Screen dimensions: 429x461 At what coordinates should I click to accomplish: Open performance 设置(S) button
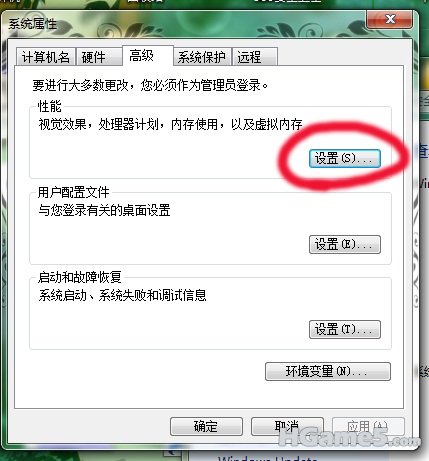click(345, 158)
